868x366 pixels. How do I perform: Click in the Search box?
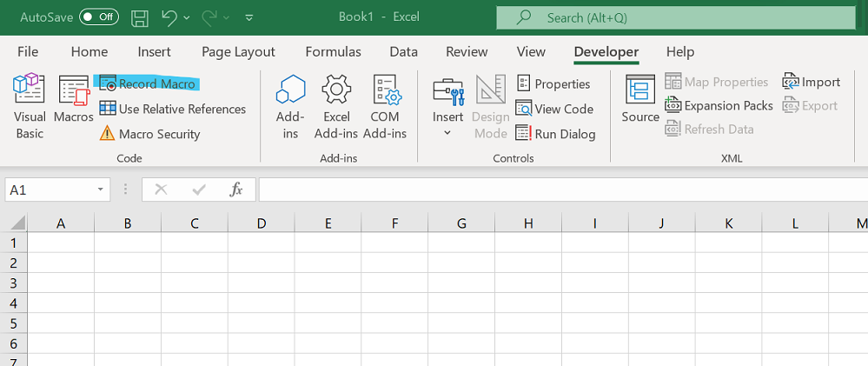676,17
